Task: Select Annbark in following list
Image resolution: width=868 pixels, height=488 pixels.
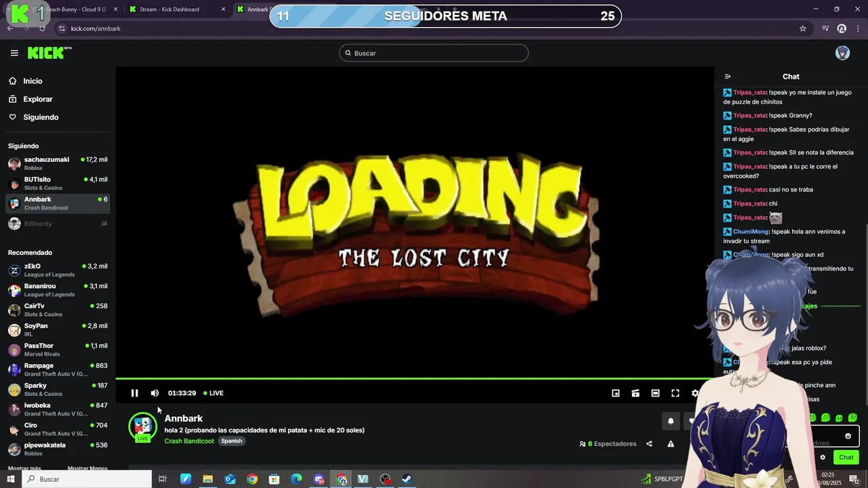Action: point(58,203)
